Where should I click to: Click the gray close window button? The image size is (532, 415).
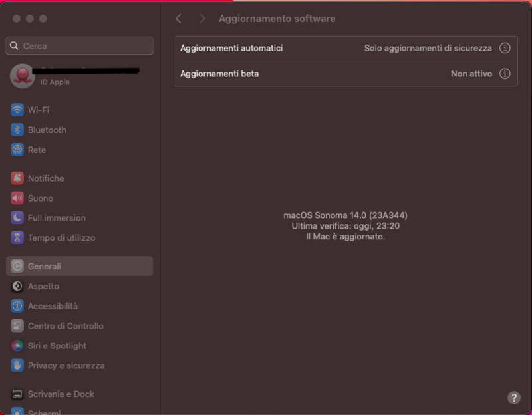tap(16, 19)
